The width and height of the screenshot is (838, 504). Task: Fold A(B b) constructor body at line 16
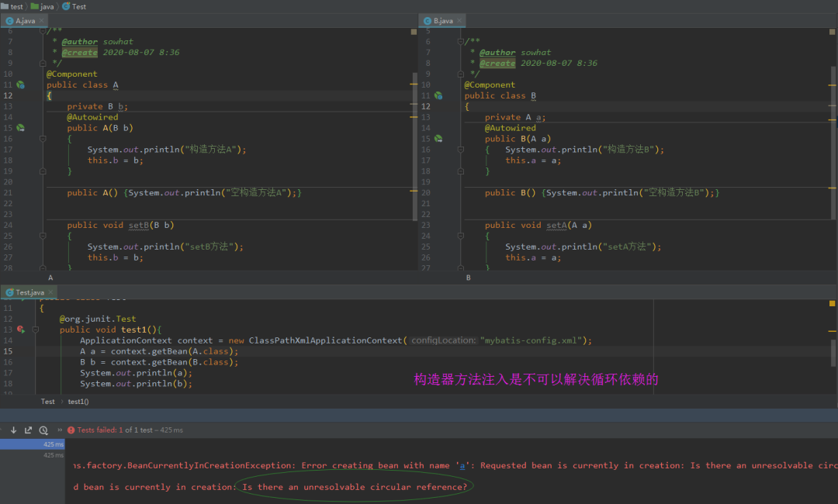point(43,139)
